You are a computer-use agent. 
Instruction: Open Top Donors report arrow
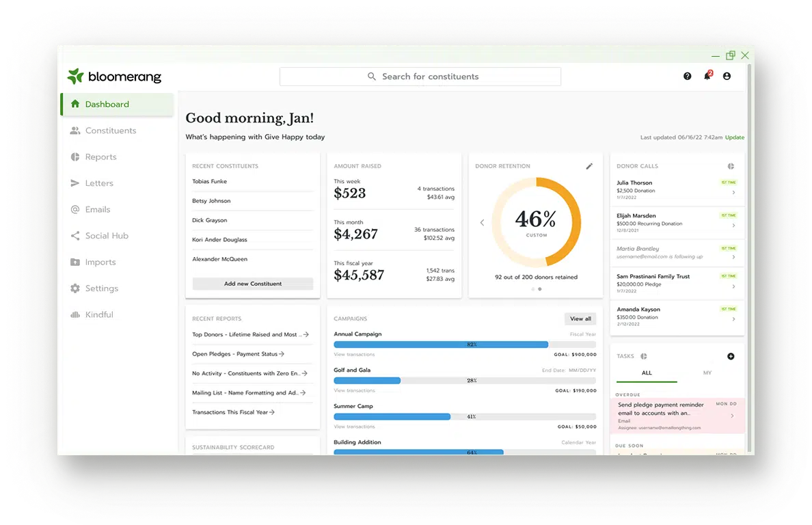(306, 334)
